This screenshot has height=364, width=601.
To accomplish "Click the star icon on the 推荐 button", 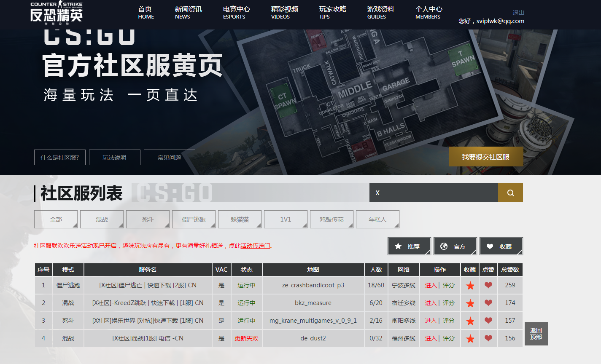I will [397, 246].
